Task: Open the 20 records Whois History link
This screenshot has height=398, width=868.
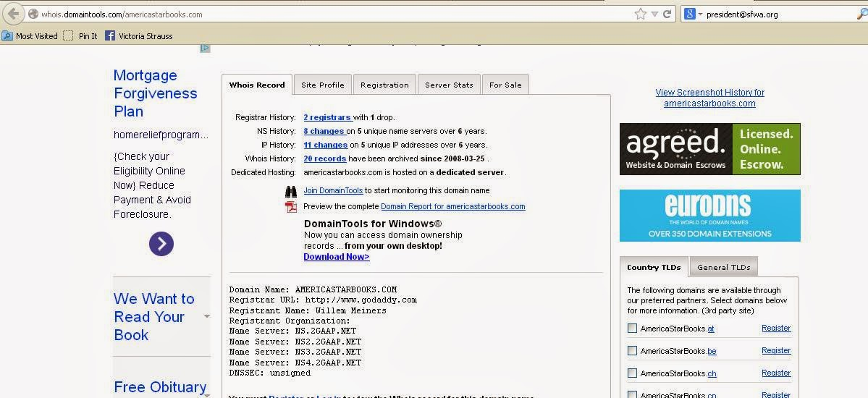Action: tap(324, 158)
